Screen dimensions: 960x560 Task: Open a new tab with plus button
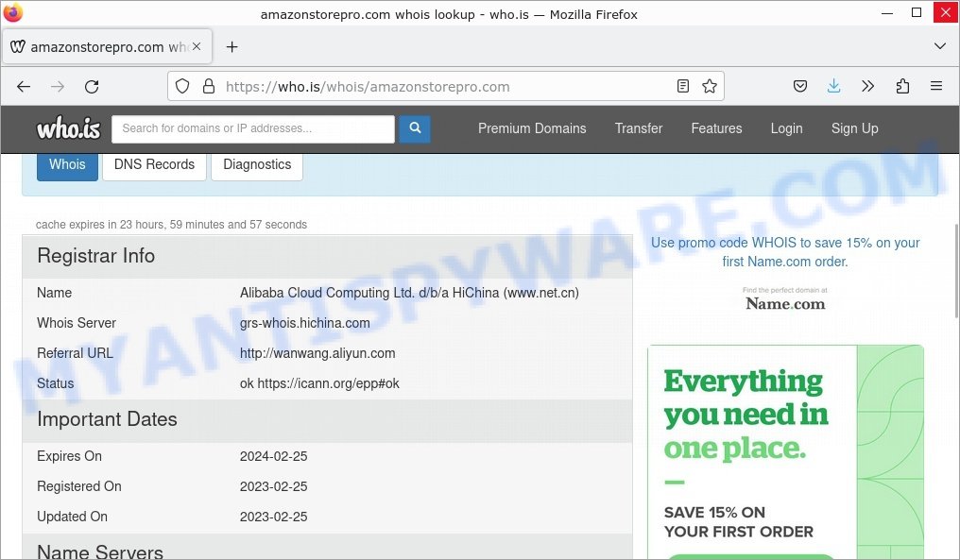click(232, 46)
